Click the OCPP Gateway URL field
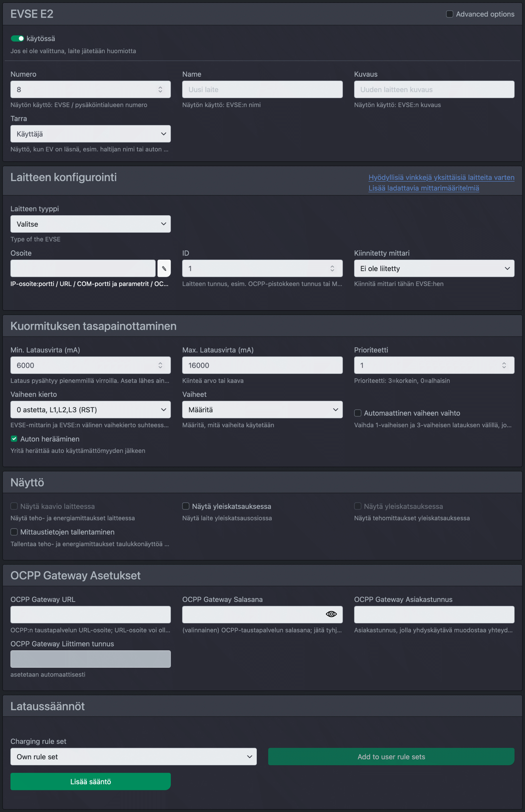This screenshot has height=812, width=525. click(90, 614)
